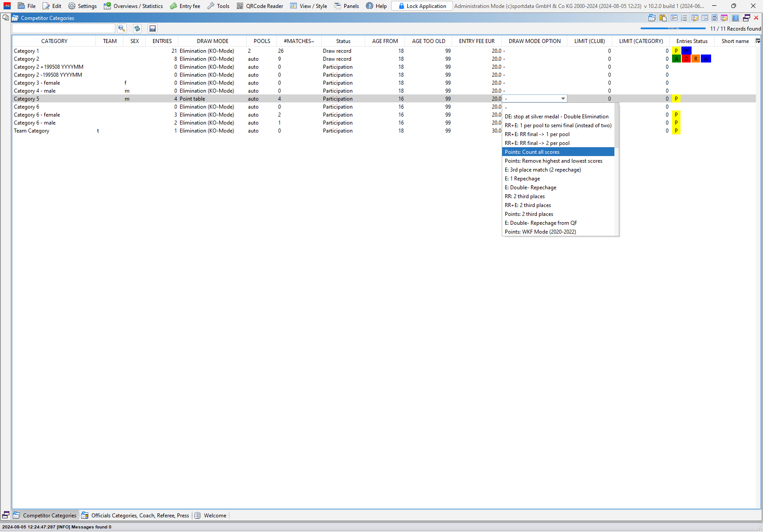Click the clipboard paste icon in panel header

point(663,18)
